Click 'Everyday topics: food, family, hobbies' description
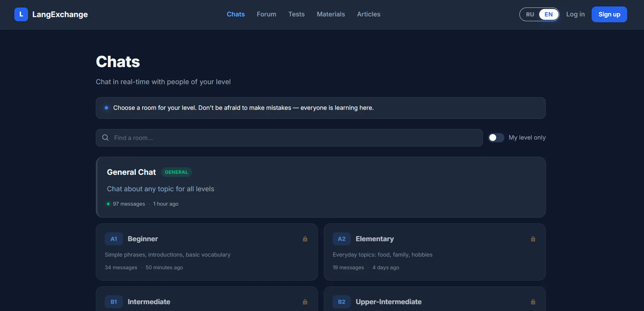This screenshot has width=644, height=311. (383, 255)
